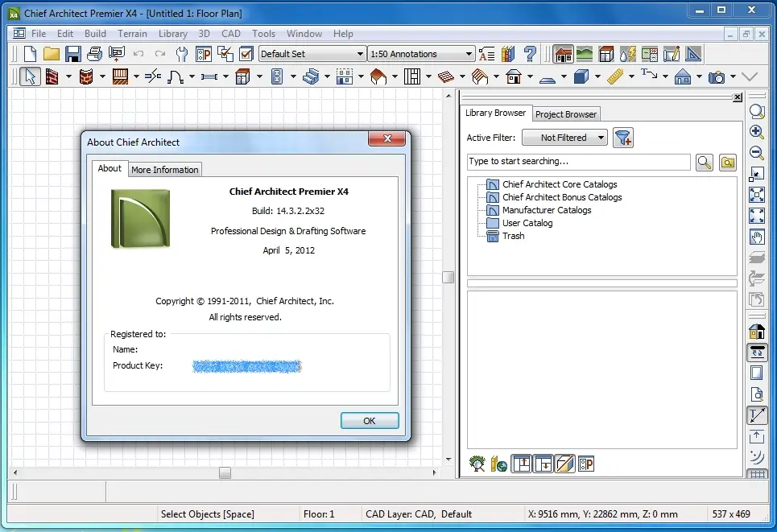
Task: Click the folder search options button in the Library Browser
Action: tap(727, 162)
